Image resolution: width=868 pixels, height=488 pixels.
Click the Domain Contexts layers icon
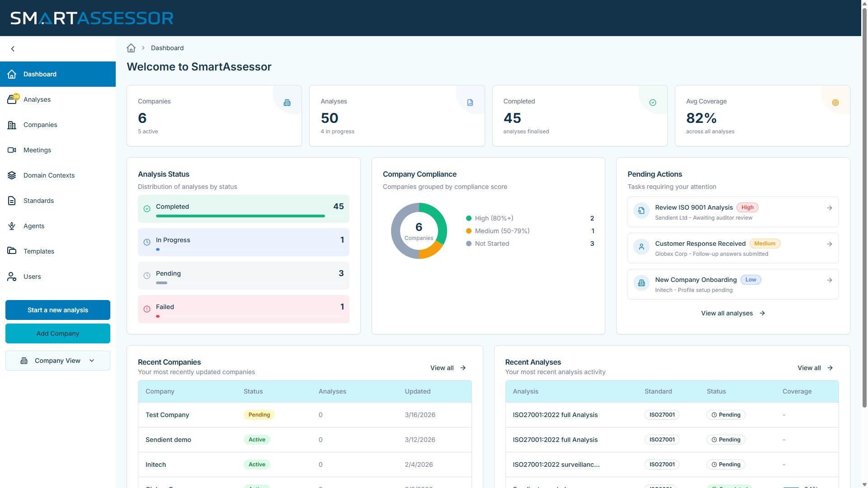12,175
